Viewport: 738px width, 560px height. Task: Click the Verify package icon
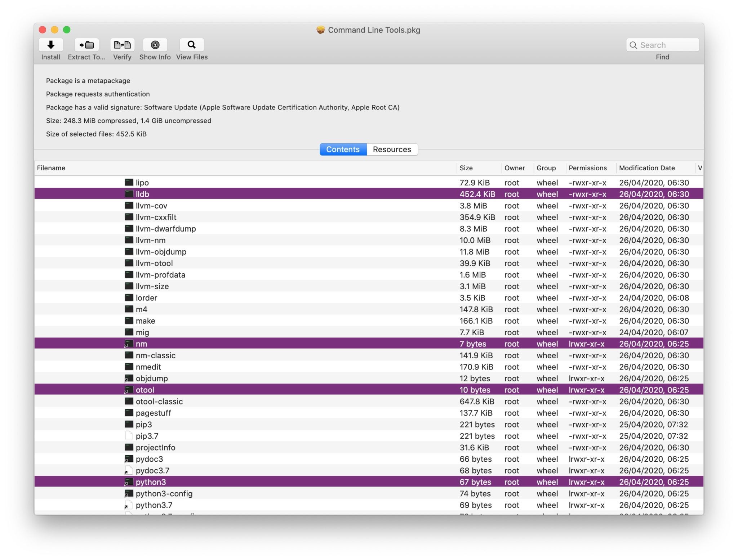click(x=122, y=45)
